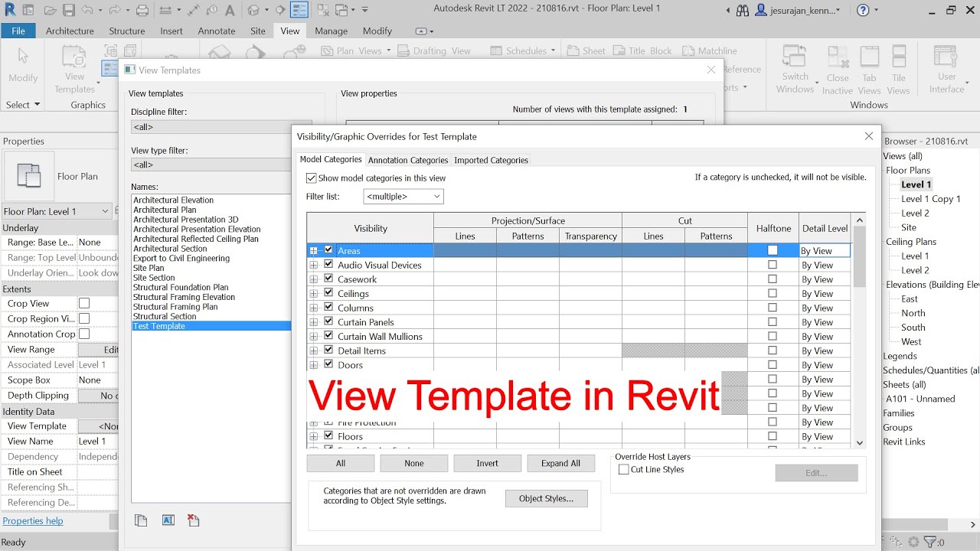Check the Crop View checkbox in Properties

[x=84, y=303]
